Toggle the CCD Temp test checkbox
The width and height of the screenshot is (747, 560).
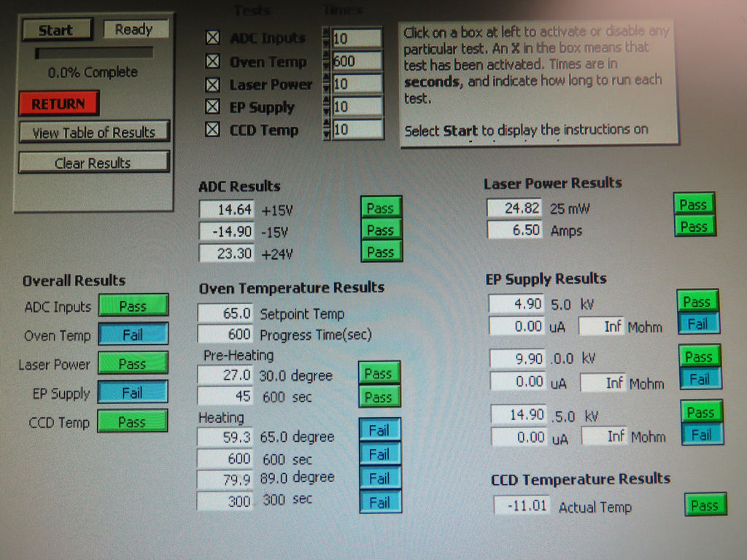coord(212,130)
